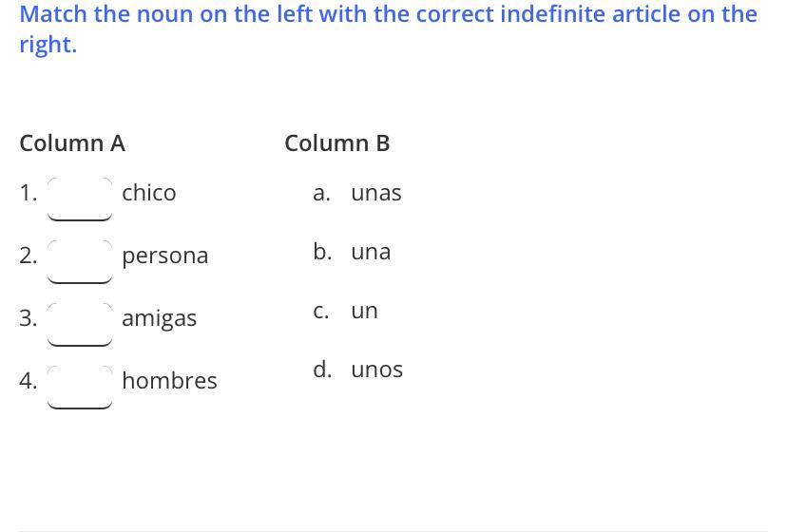Image resolution: width=787 pixels, height=532 pixels.
Task: Click the number 4. label
Action: pos(28,381)
